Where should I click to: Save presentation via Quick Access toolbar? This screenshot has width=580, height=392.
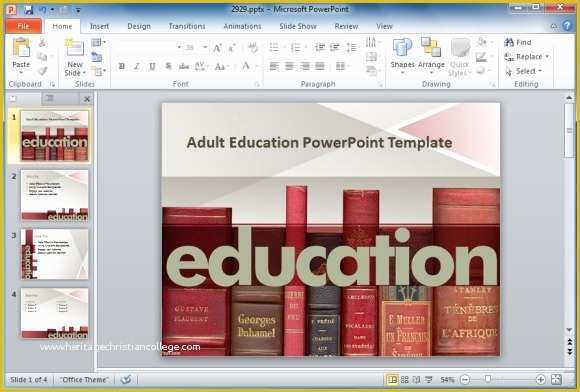29,10
